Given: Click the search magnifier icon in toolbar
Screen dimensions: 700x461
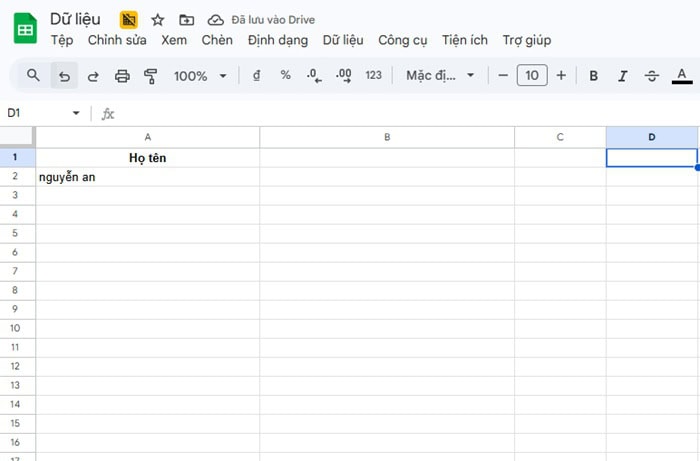Looking at the screenshot, I should pyautogui.click(x=33, y=75).
